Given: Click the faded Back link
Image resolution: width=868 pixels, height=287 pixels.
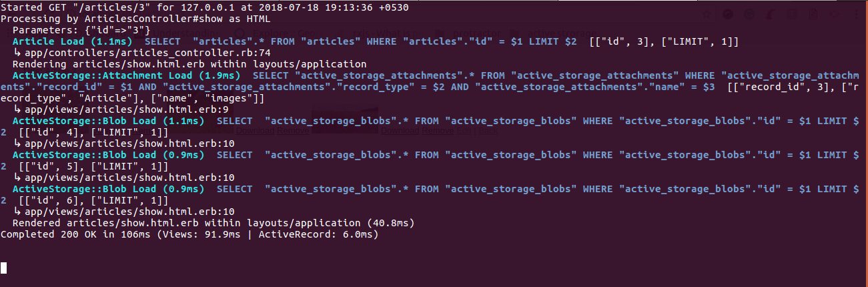Looking at the screenshot, I should (x=488, y=131).
